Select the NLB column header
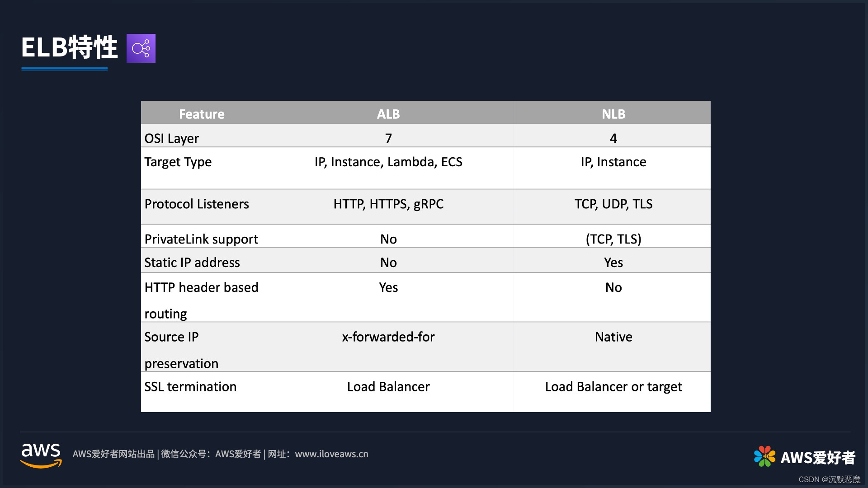 [x=613, y=114]
